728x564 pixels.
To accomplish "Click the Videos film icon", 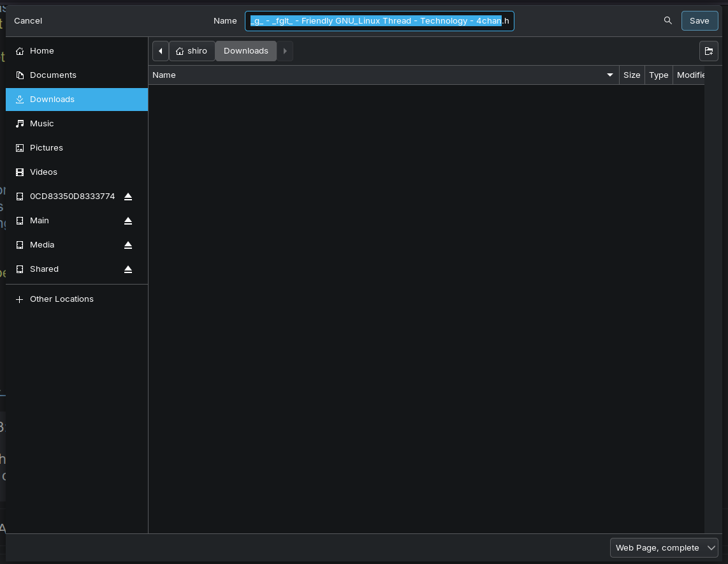I will click(x=20, y=172).
